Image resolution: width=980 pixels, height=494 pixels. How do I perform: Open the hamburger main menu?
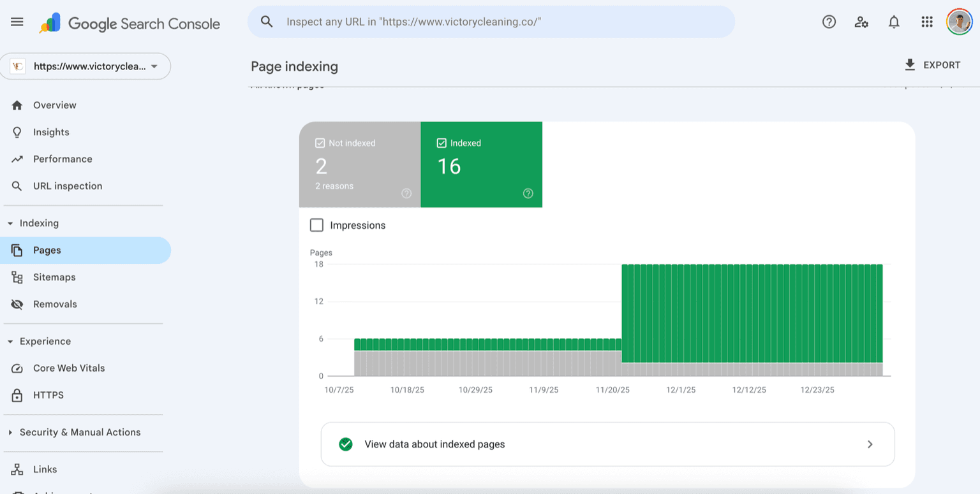click(17, 22)
